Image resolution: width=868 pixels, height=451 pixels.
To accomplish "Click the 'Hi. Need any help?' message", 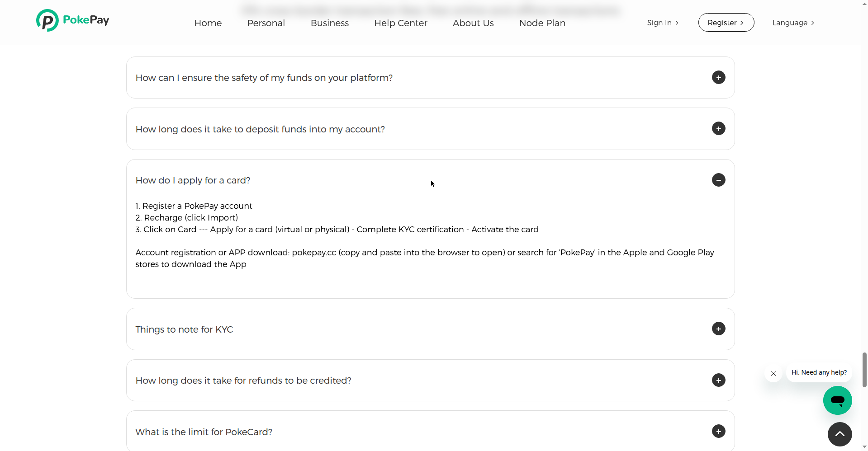I will 819,373.
